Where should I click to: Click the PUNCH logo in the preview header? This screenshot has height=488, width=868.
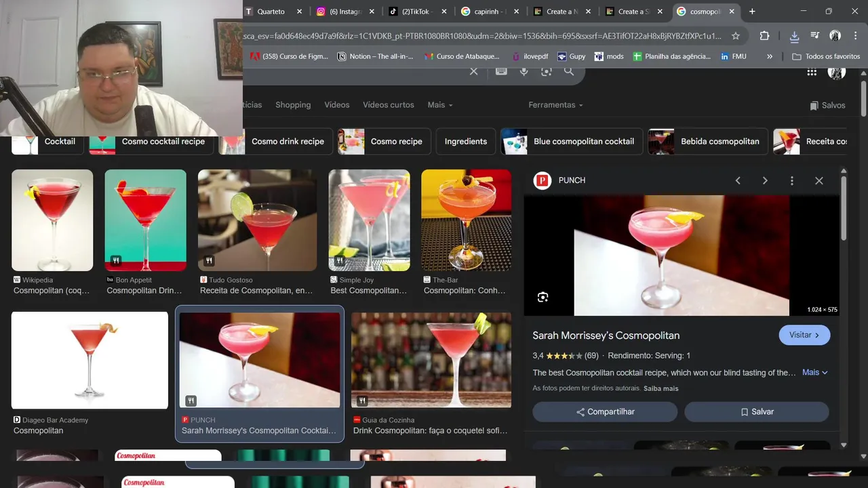[542, 180]
